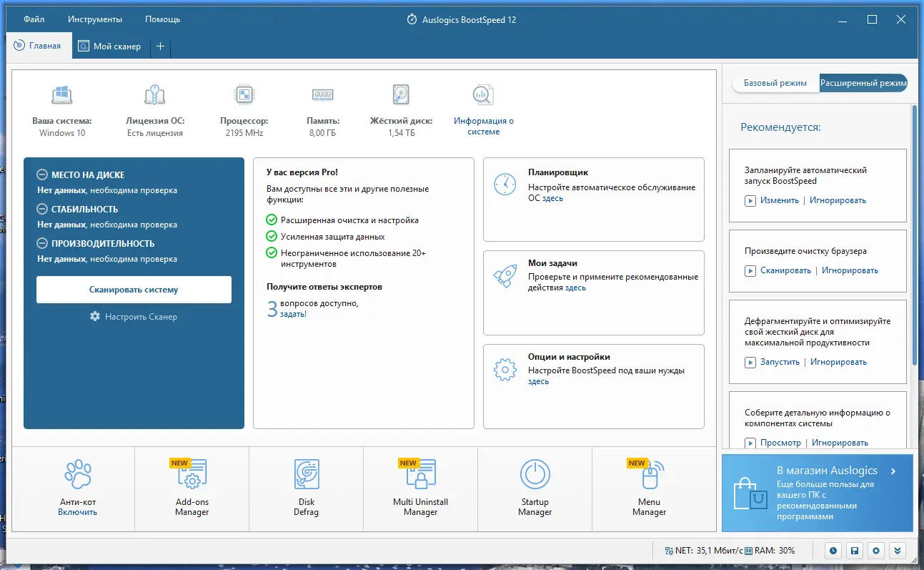Click the Информация о системе magnifier icon

coord(482,94)
